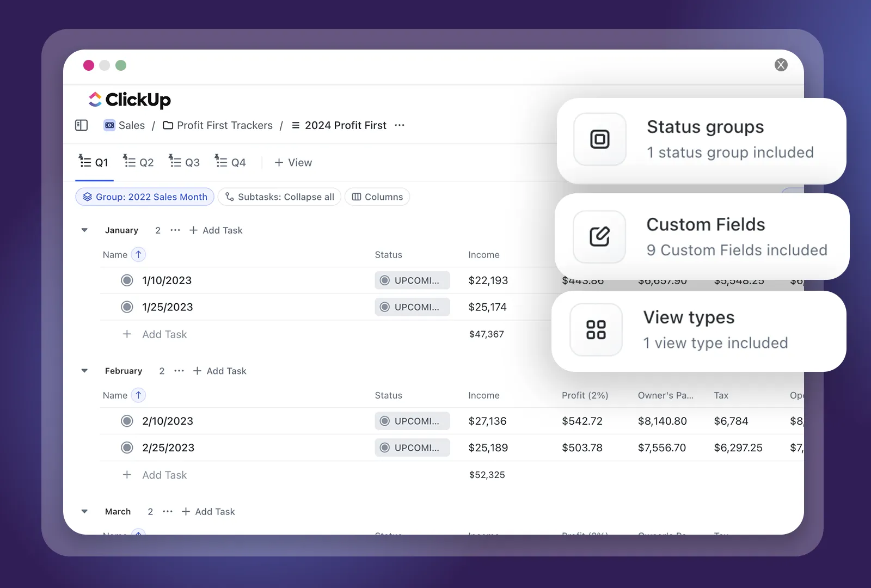This screenshot has height=588, width=871.
Task: Open February group options ellipsis
Action: pyautogui.click(x=179, y=371)
